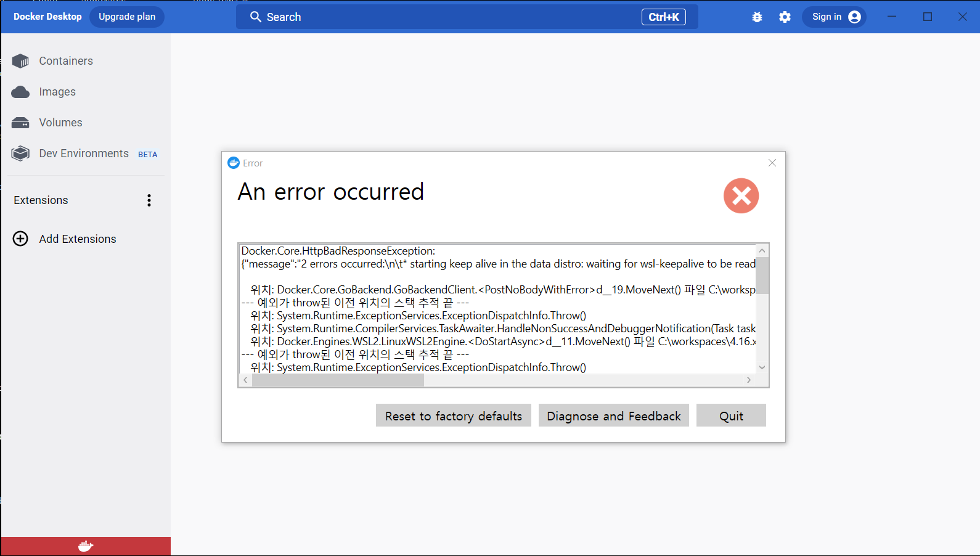Click the Docker logo in error dialog title
The image size is (980, 556).
pyautogui.click(x=234, y=163)
